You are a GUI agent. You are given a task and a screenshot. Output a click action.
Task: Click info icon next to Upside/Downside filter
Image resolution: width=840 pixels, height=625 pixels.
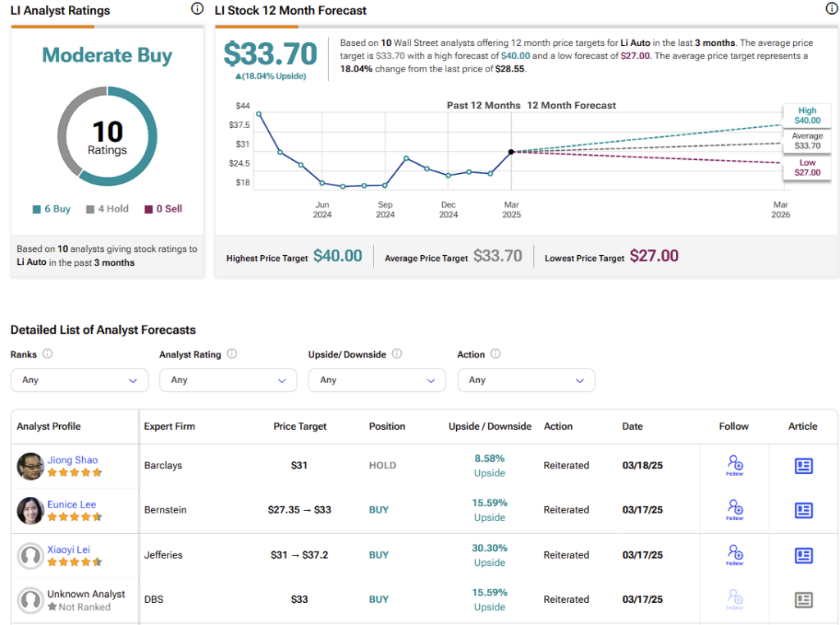point(396,354)
